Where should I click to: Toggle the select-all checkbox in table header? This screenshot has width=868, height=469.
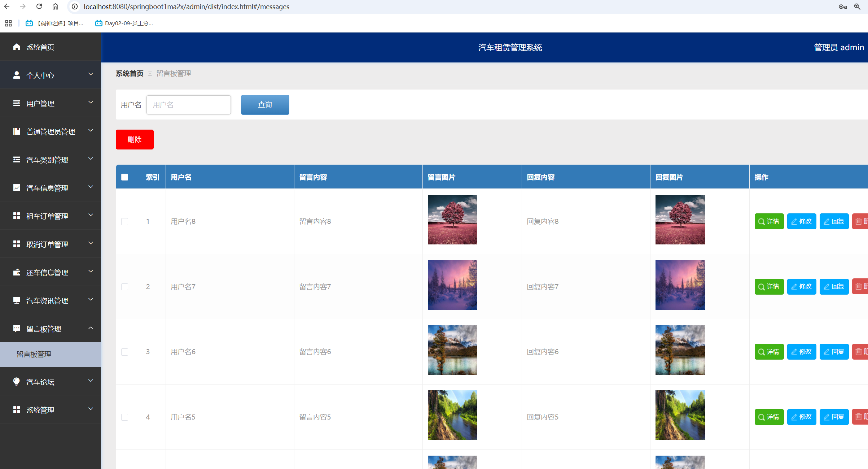[125, 177]
